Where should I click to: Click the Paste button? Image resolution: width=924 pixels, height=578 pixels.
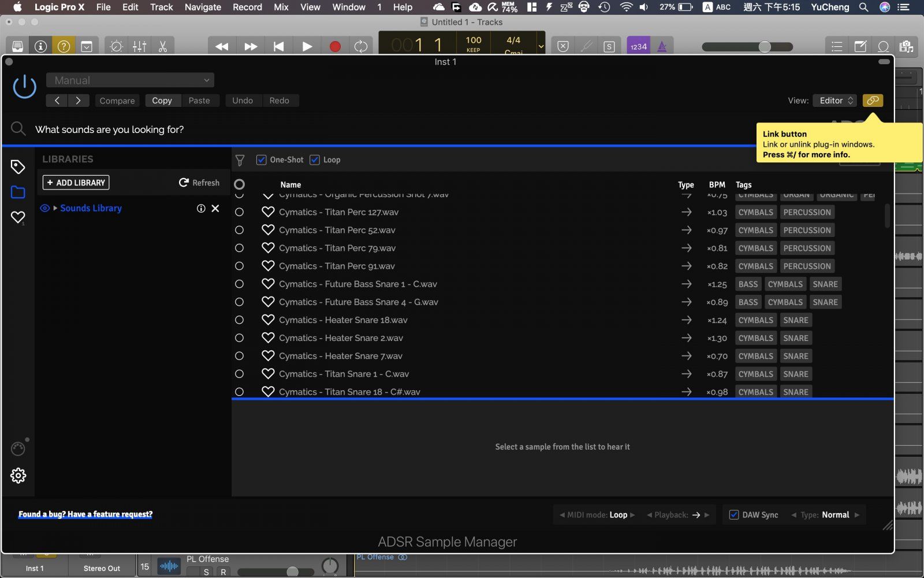(x=199, y=101)
